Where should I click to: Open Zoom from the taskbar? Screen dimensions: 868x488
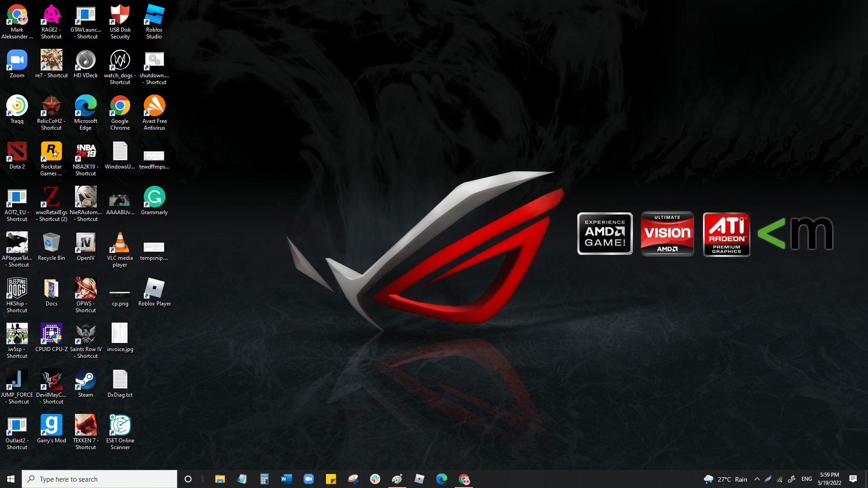[x=309, y=479]
